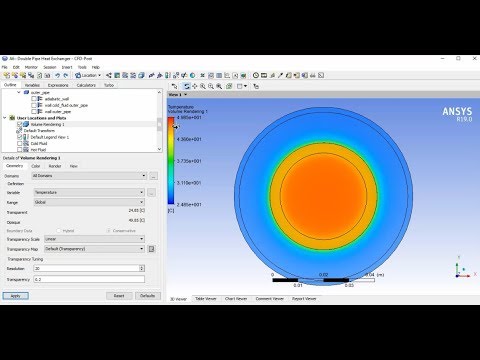Enable the Cold Fluid checkbox
Screen dimensions: 480x360
coord(19,143)
